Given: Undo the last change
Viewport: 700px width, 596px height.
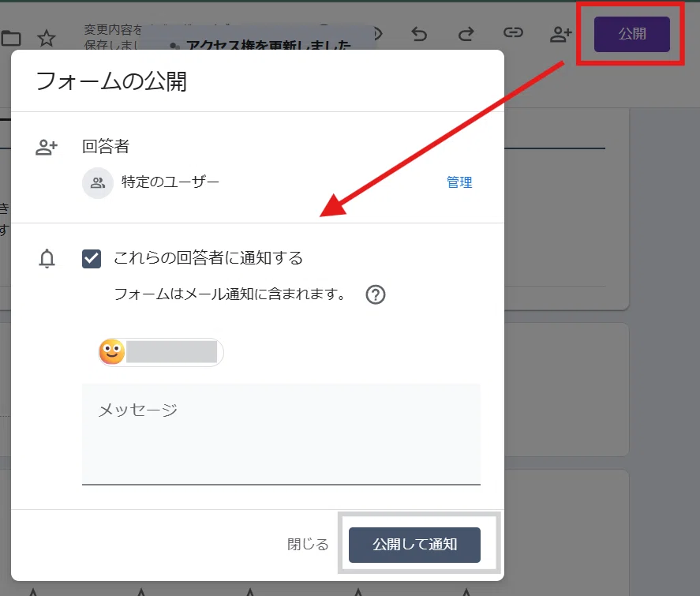Looking at the screenshot, I should pyautogui.click(x=419, y=34).
